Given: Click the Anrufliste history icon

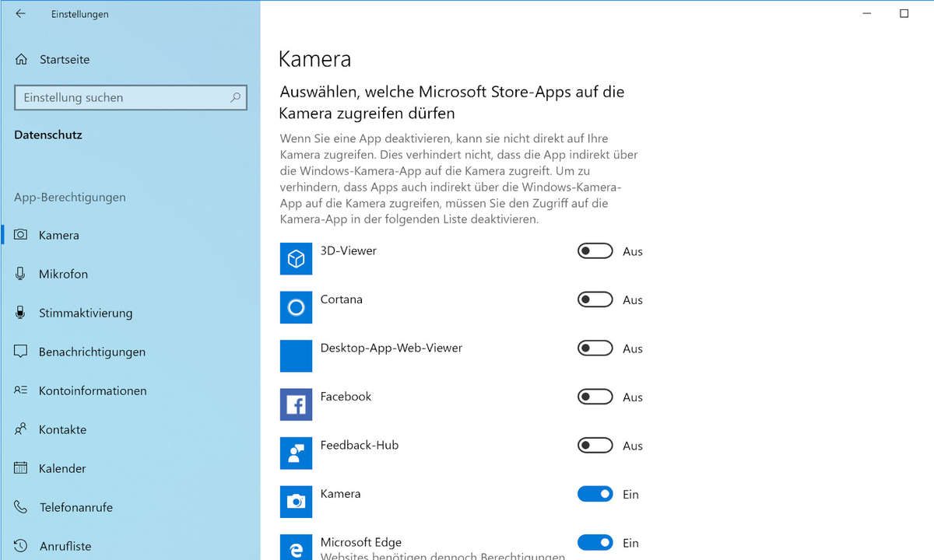Looking at the screenshot, I should (x=21, y=546).
